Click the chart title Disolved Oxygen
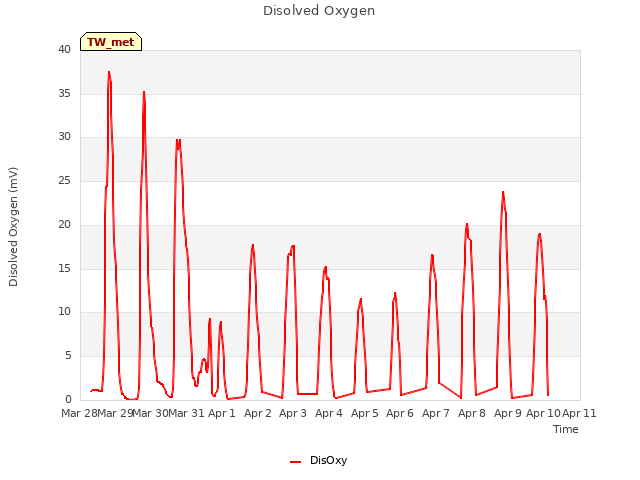 319,11
